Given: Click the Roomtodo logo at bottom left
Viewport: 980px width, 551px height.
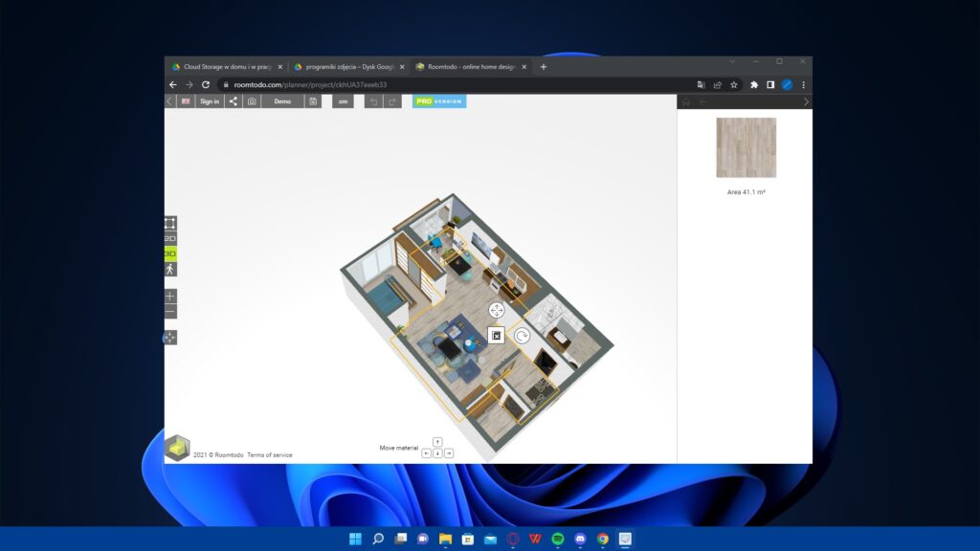Looking at the screenshot, I should [177, 448].
